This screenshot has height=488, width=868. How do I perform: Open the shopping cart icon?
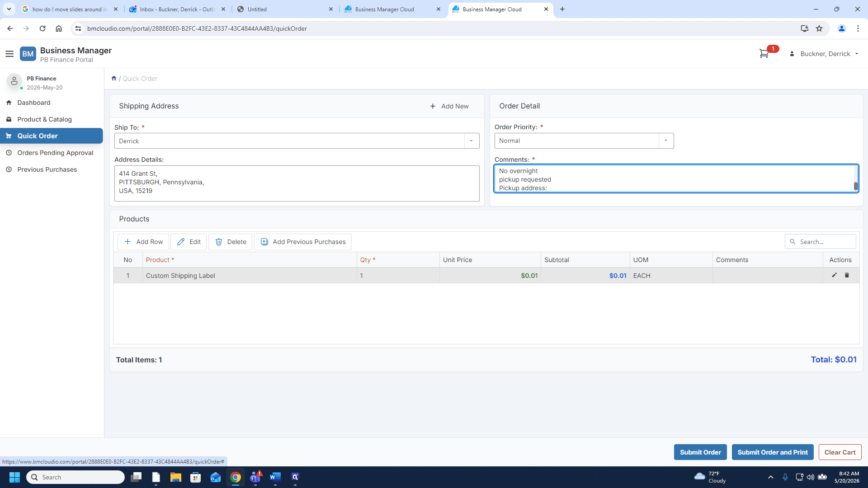coord(764,54)
